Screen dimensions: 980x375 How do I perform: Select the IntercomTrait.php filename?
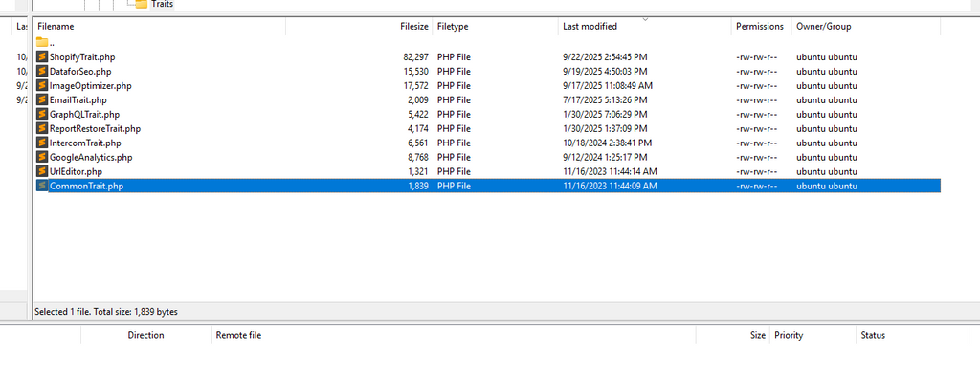(x=85, y=143)
